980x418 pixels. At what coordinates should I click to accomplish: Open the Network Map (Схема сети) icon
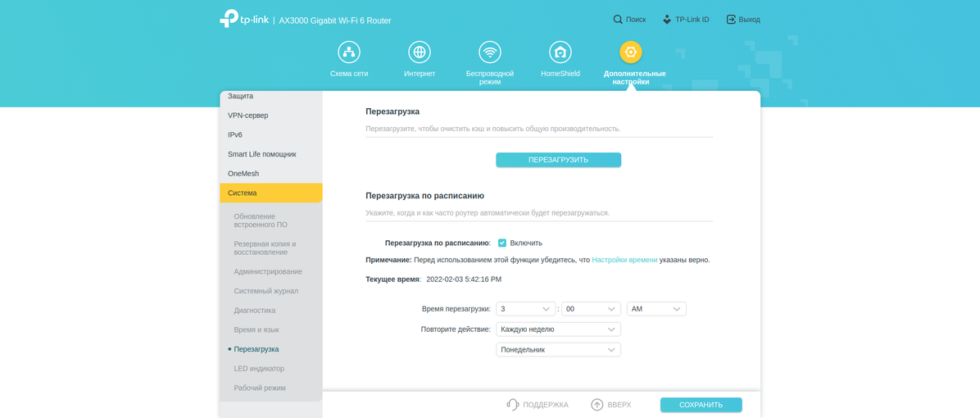(x=349, y=52)
